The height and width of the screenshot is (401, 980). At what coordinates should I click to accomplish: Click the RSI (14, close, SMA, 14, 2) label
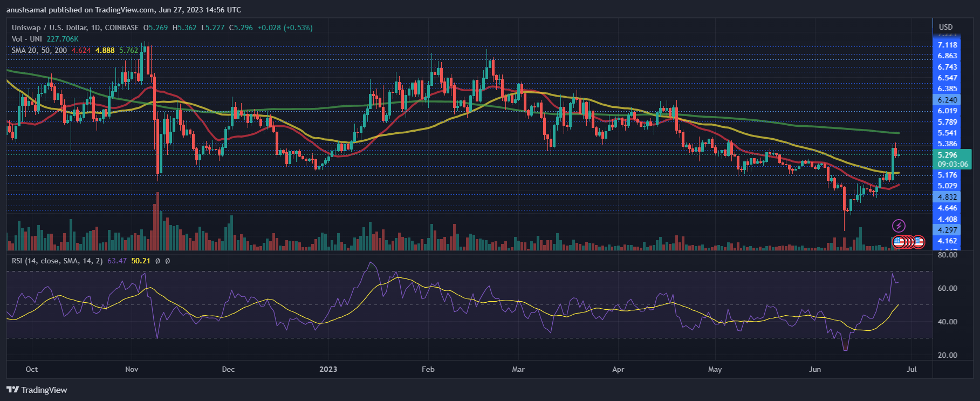tap(57, 261)
